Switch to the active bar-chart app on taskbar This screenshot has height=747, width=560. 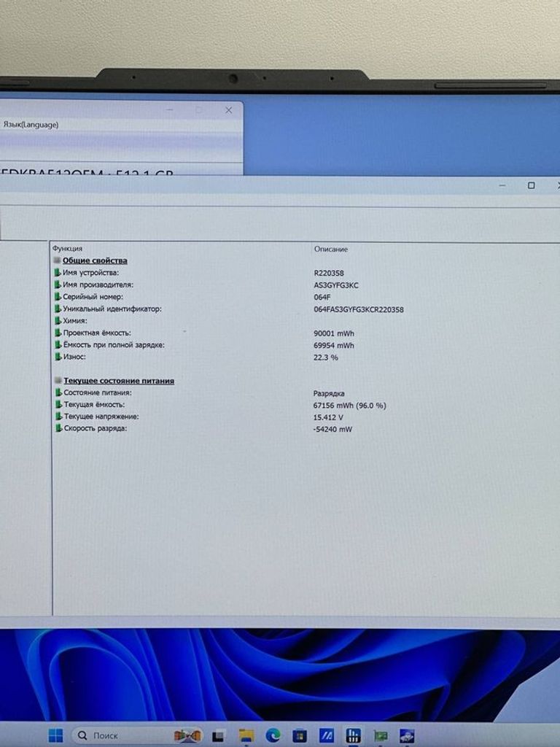(354, 735)
